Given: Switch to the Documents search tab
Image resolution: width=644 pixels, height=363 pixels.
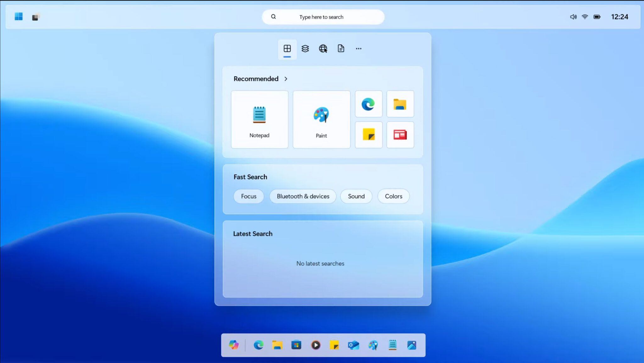Looking at the screenshot, I should [x=341, y=48].
